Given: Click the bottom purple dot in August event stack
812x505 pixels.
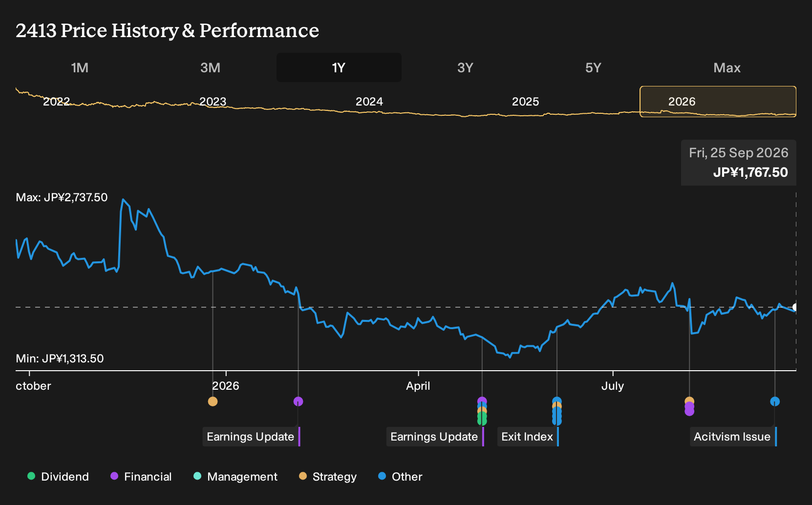Looking at the screenshot, I should [689, 412].
